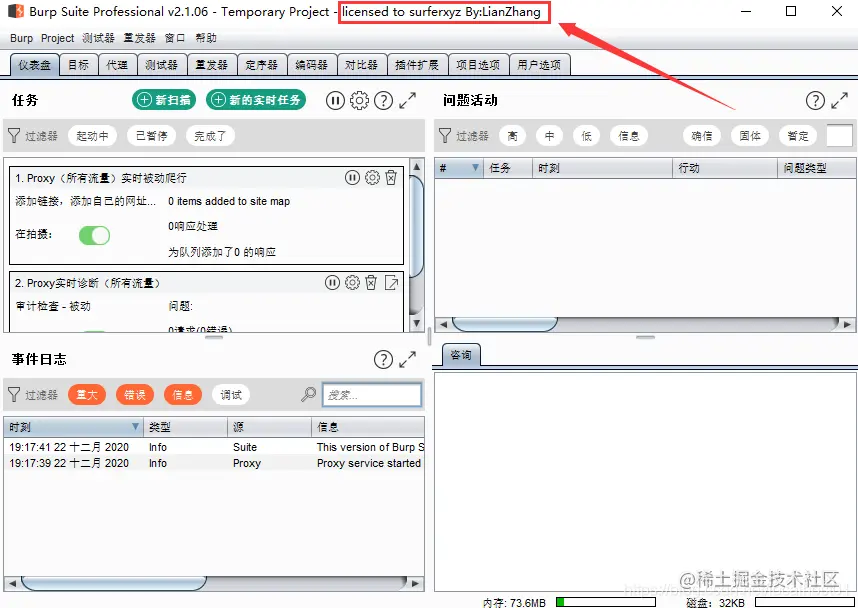
Task: Click the 新扫描 button
Action: [164, 100]
